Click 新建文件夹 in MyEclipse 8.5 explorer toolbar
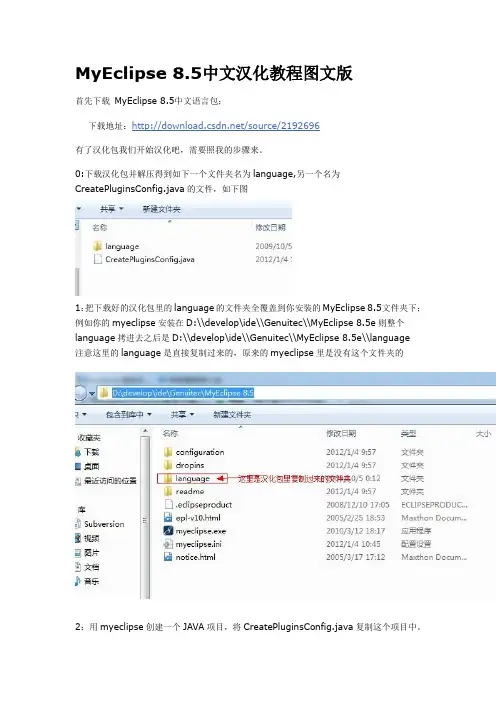Image resolution: width=496 pixels, height=702 pixels. 232,415
